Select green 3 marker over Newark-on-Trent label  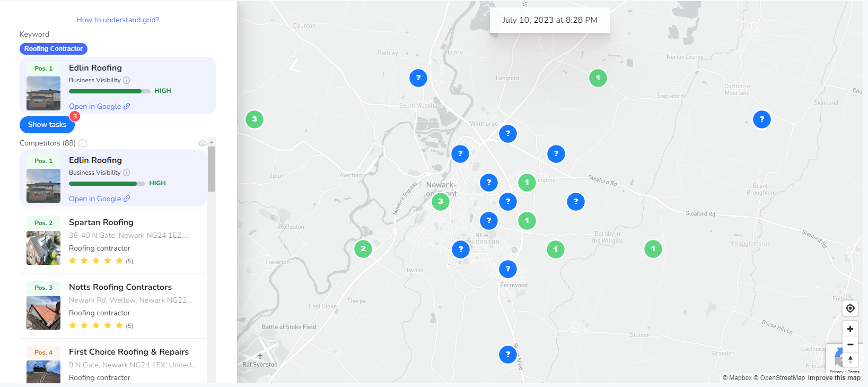pos(441,202)
